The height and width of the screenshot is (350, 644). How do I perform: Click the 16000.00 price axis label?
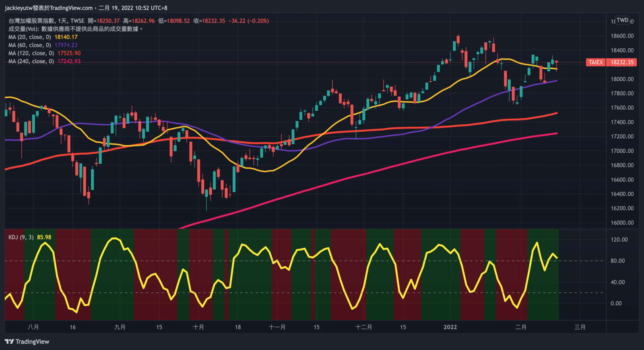point(622,223)
